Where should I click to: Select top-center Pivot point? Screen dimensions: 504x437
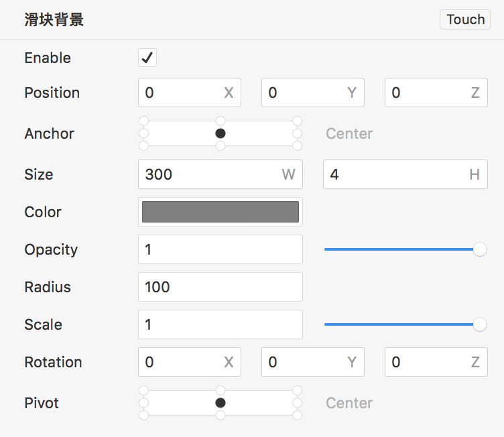tap(220, 391)
